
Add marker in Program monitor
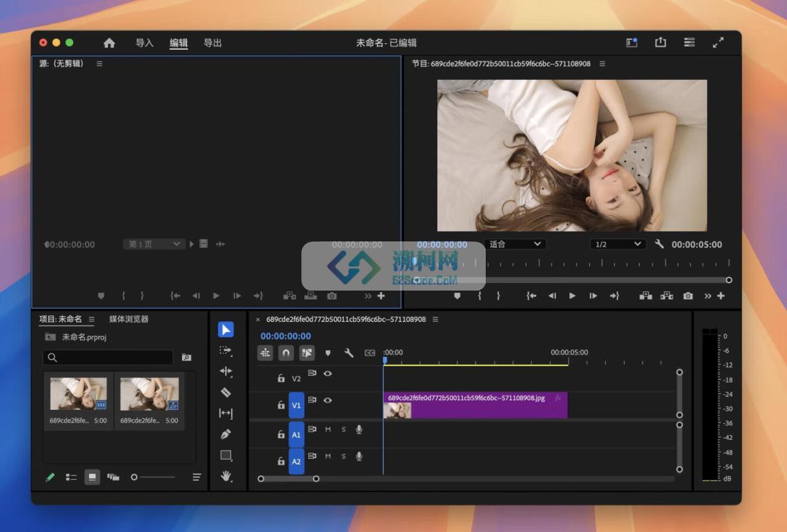click(457, 295)
